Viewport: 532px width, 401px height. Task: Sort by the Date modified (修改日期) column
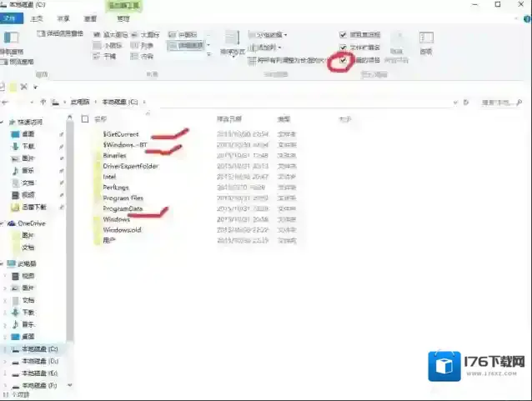pyautogui.click(x=229, y=119)
